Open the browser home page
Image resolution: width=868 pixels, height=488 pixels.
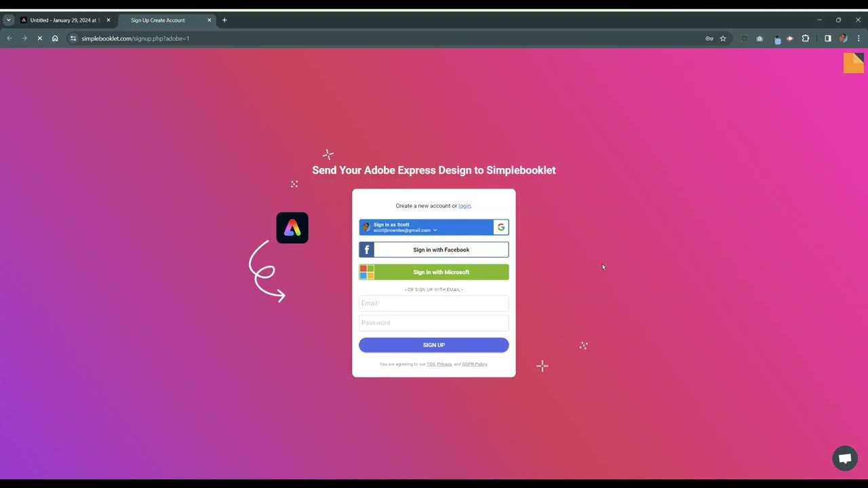click(x=55, y=39)
